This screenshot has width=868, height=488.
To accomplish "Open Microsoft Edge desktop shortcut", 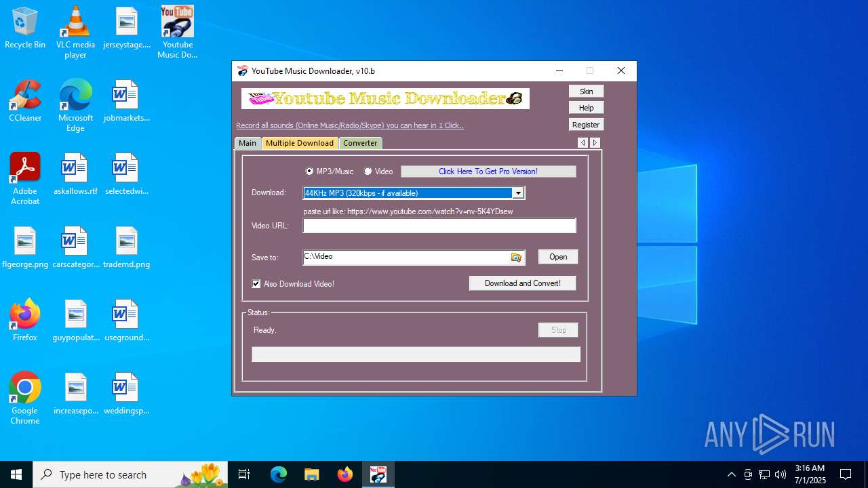I will click(x=75, y=105).
